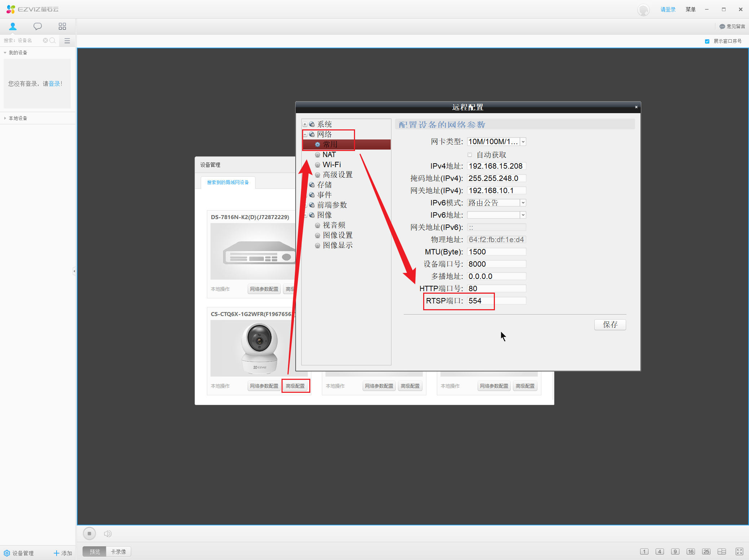749x560 pixels.
Task: Click into the 掩码地址(IPv4) field
Action: [x=496, y=178]
